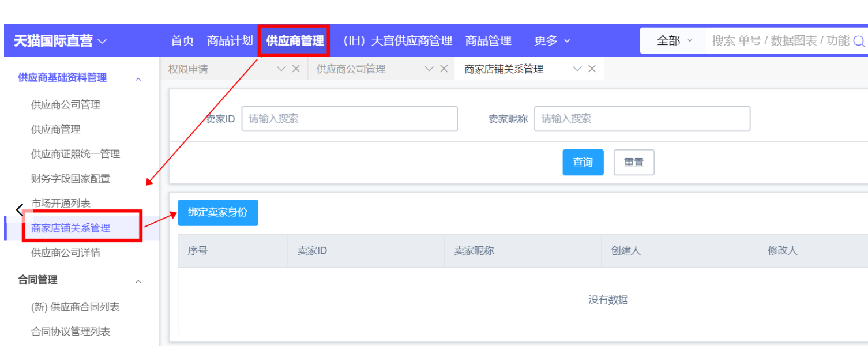
Task: Click the 卖家昵称 column header
Action: point(474,251)
